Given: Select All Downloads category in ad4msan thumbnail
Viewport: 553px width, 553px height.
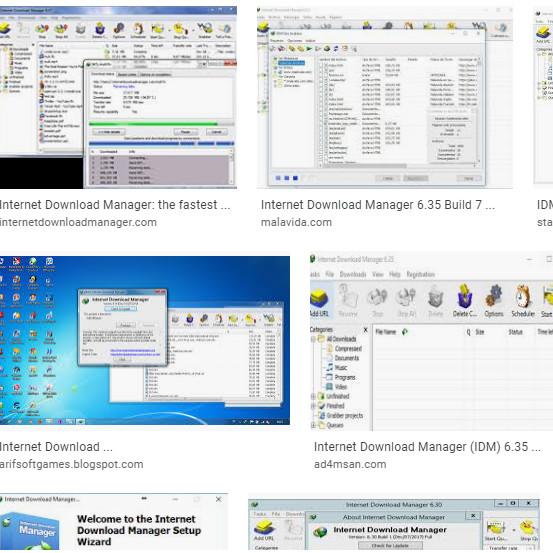Looking at the screenshot, I should click(x=341, y=339).
